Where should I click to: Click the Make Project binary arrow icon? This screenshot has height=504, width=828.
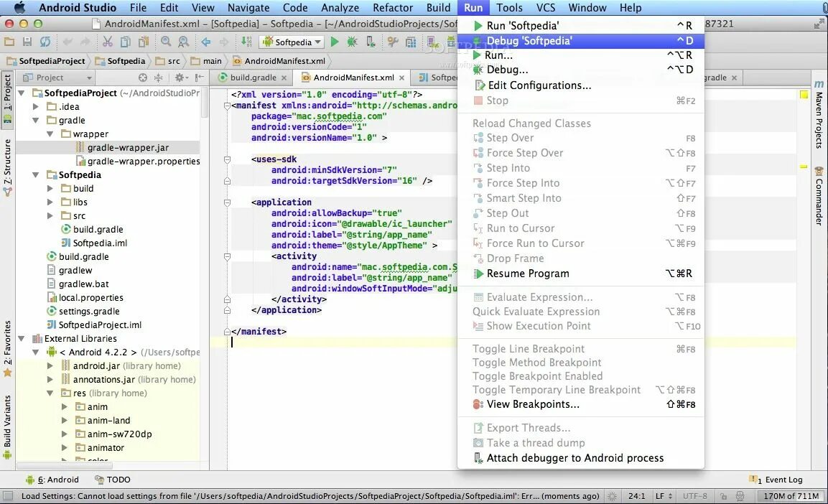click(246, 42)
